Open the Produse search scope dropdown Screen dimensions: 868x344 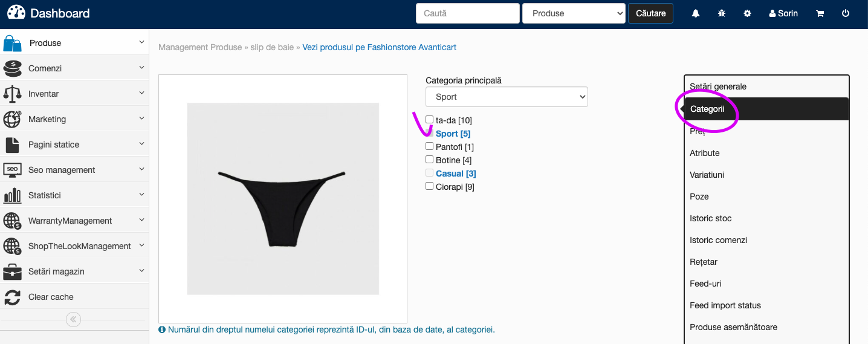[574, 13]
